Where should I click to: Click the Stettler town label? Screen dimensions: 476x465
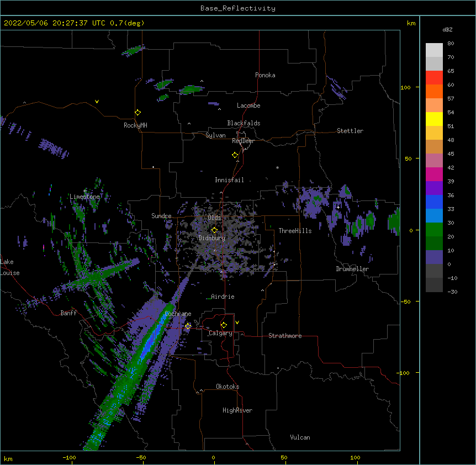[350, 131]
